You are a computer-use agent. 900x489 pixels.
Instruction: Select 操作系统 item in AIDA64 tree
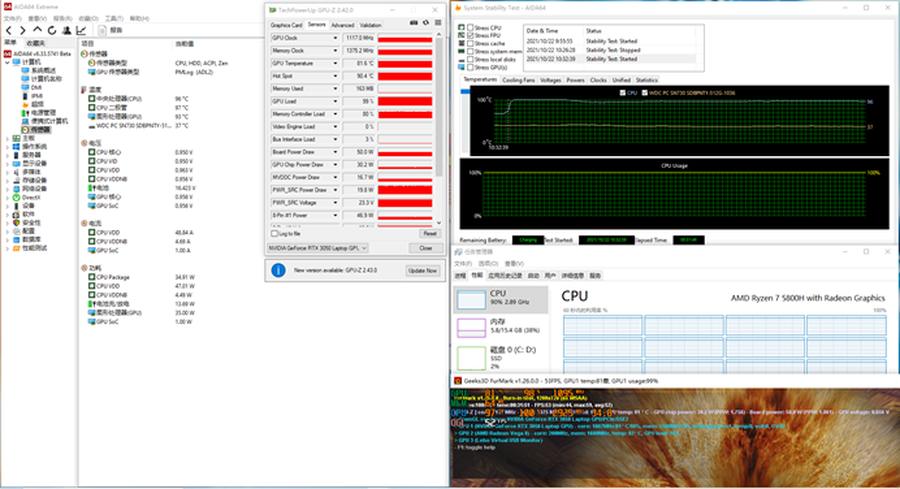[30, 147]
